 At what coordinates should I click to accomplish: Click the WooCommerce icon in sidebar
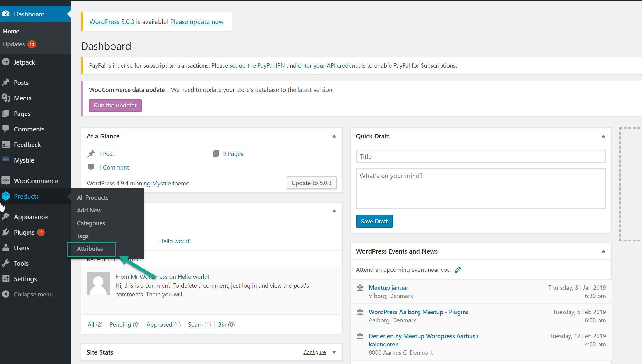pos(6,181)
